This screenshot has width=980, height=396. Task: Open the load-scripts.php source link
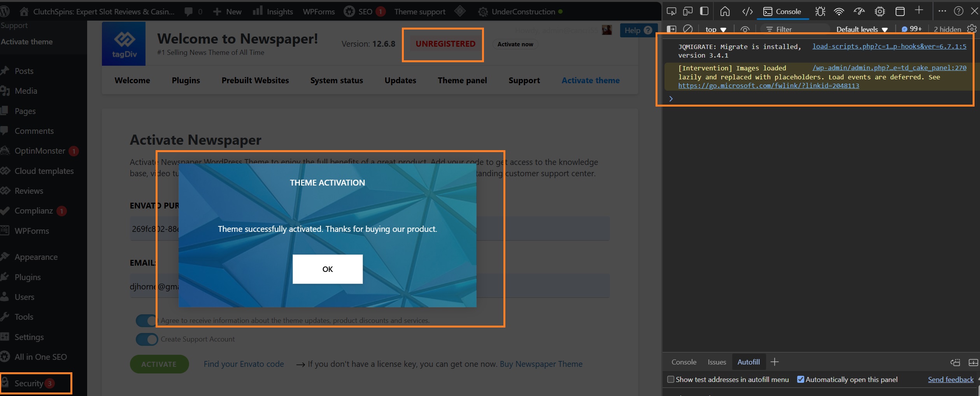click(x=889, y=46)
